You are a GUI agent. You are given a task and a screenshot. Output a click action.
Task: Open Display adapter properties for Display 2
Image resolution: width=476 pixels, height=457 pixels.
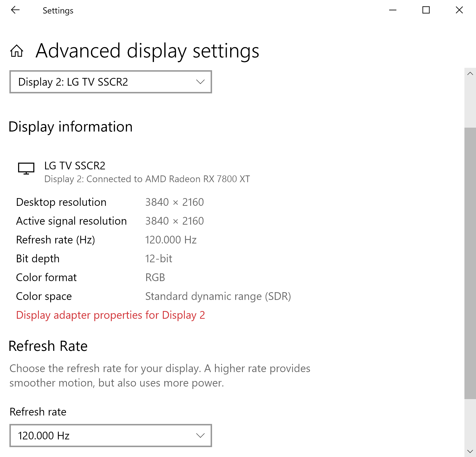[x=110, y=315]
